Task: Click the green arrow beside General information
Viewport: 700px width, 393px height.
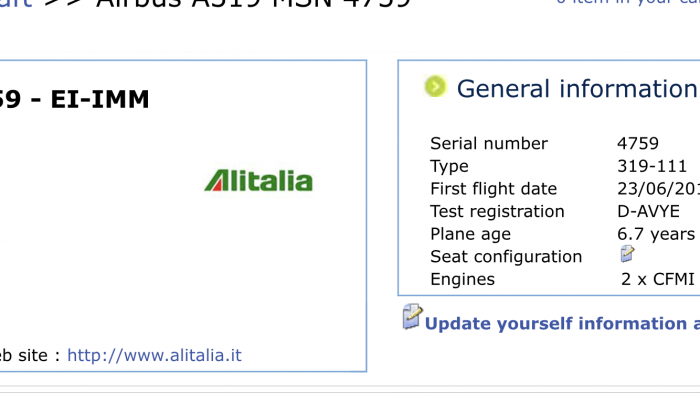Action: point(435,86)
